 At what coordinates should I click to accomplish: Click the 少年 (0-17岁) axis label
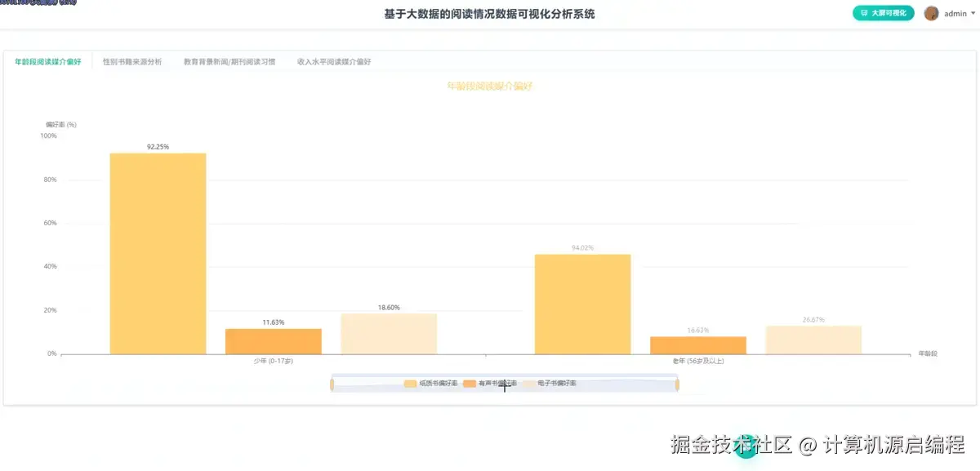click(x=273, y=361)
